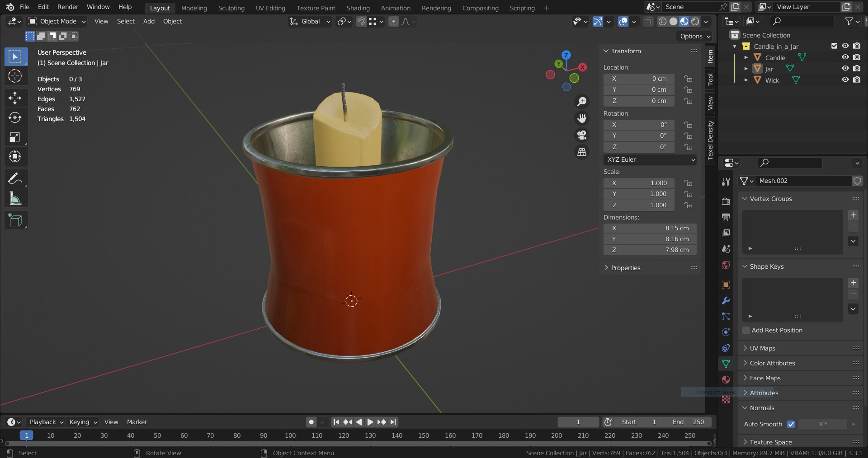Viewport: 868px width, 458px height.
Task: Activate the Scale tool
Action: click(15, 137)
